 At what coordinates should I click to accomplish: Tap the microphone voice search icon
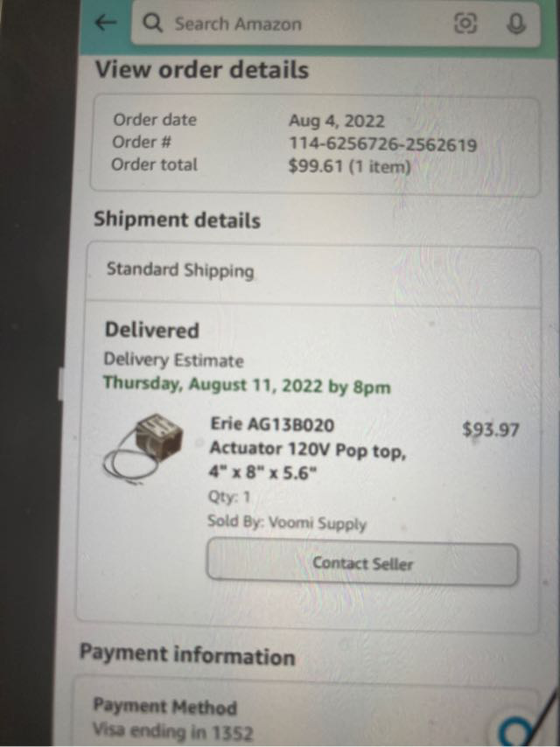(515, 24)
